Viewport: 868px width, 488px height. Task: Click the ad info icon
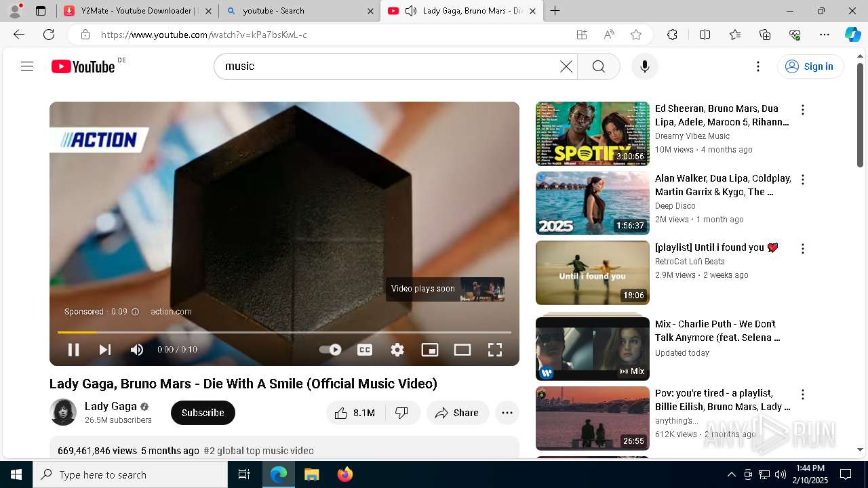[135, 312]
